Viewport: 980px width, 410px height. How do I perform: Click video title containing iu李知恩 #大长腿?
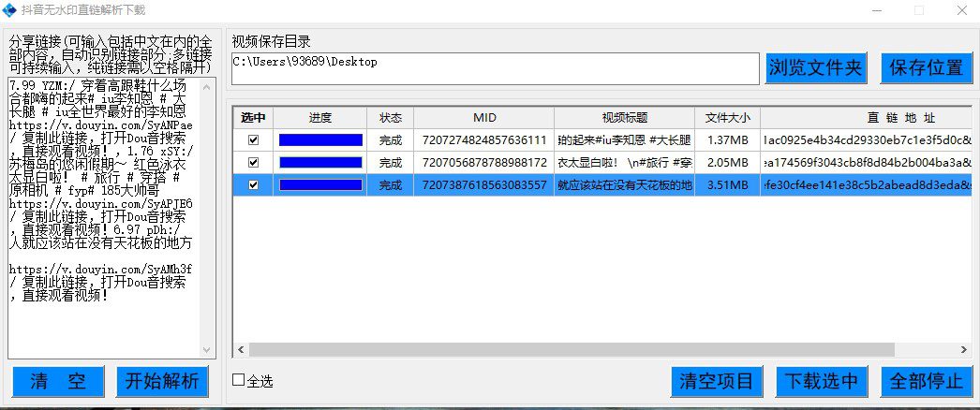click(x=624, y=140)
